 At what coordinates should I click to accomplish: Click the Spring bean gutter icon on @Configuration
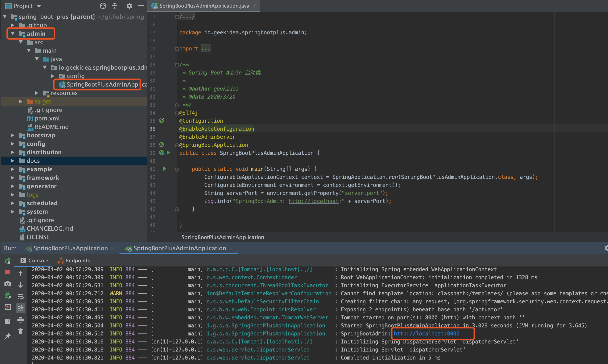[x=161, y=120]
